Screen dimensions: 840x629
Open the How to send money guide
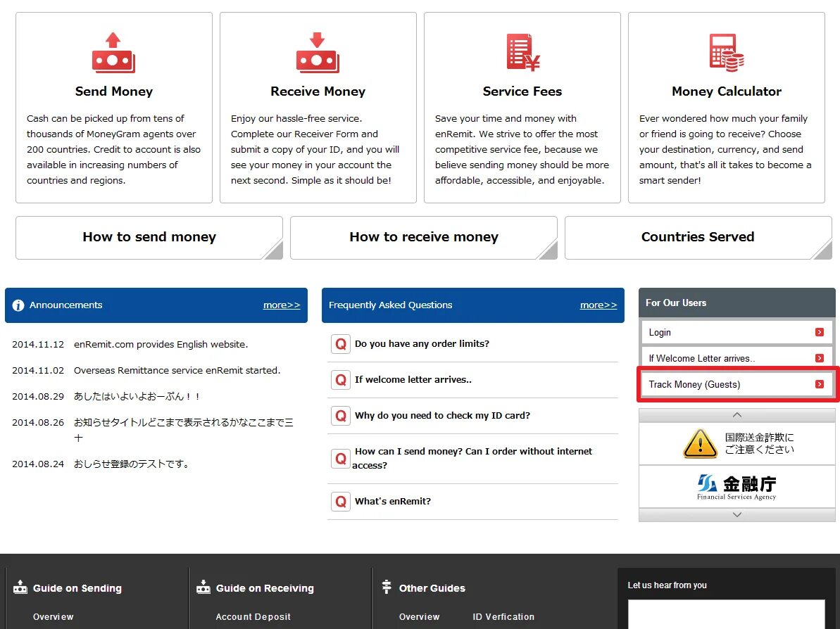(149, 238)
